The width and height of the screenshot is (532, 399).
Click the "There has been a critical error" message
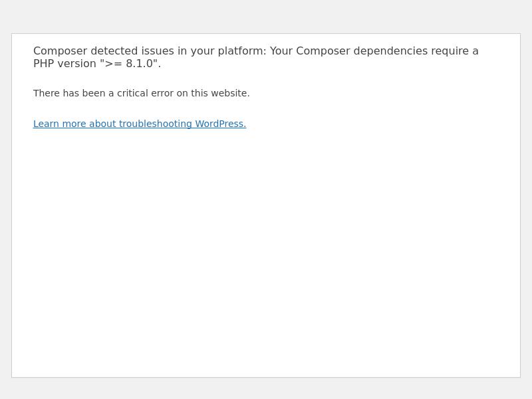pos(141,93)
